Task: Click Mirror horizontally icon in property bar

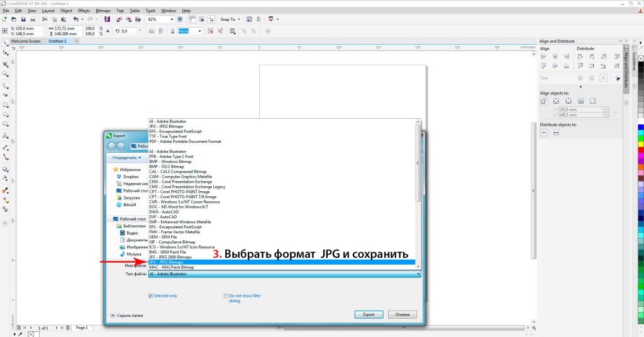Action: click(152, 31)
